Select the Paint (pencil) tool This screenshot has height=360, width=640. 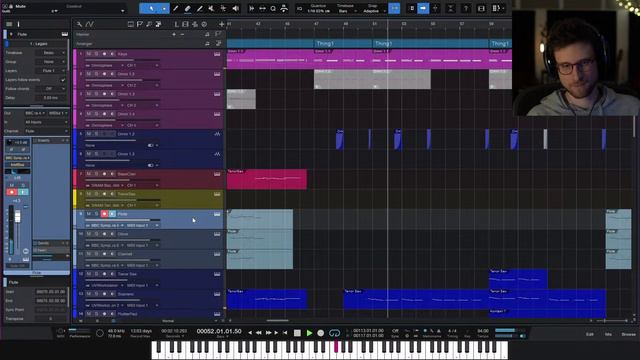176,8
